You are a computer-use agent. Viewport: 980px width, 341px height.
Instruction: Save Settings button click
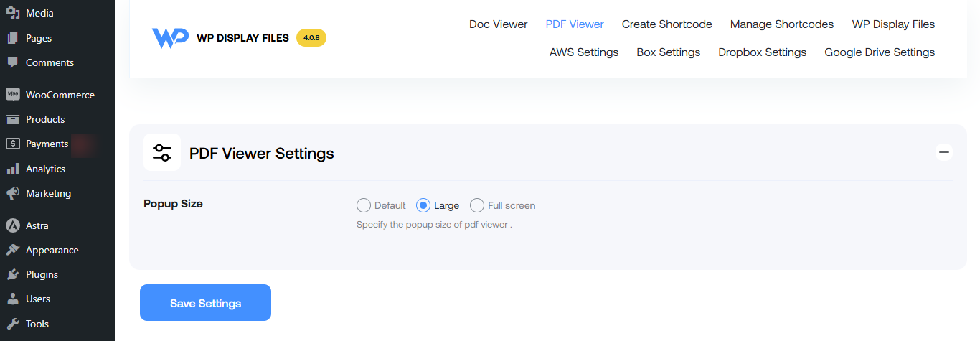pyautogui.click(x=205, y=303)
